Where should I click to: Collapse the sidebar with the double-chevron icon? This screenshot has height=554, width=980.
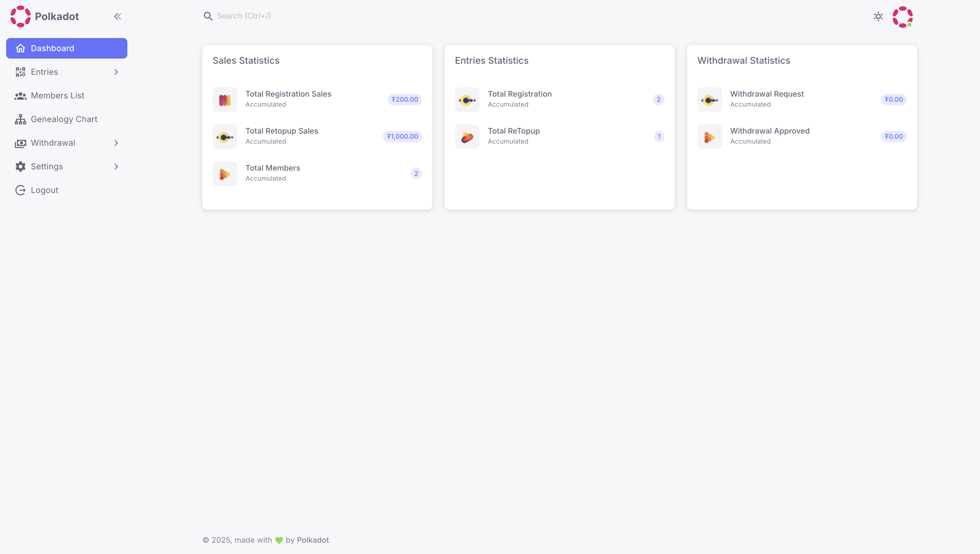coord(118,16)
